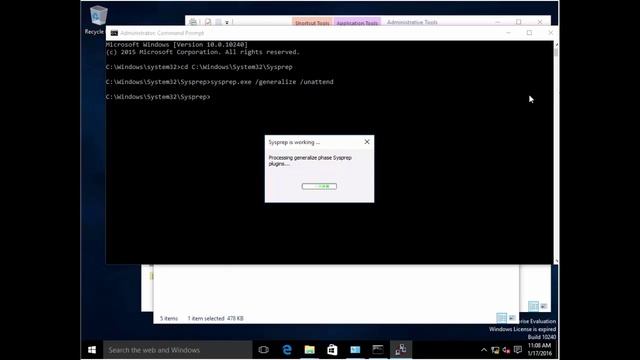Switch Administrative Tools window to details view

pyautogui.click(x=533, y=306)
